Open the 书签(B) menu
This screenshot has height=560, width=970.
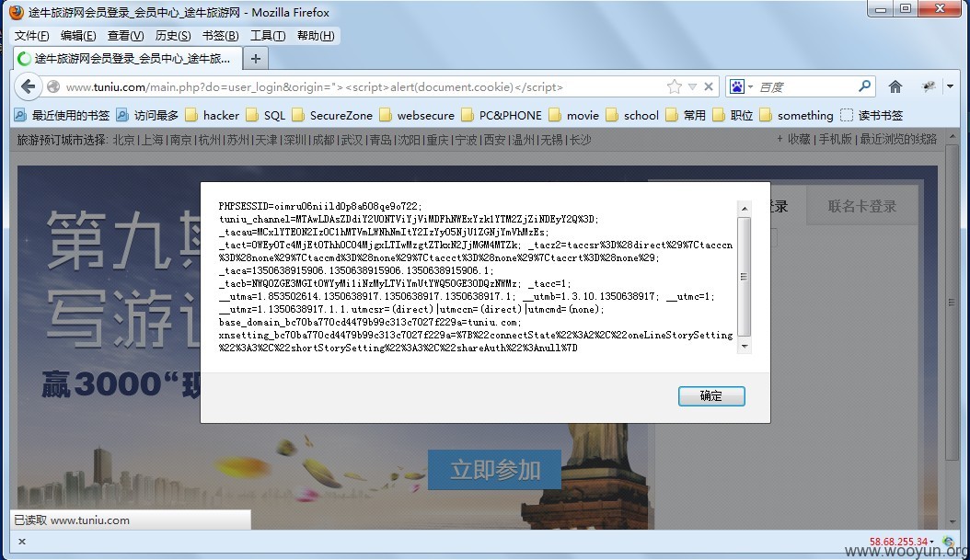coord(220,36)
